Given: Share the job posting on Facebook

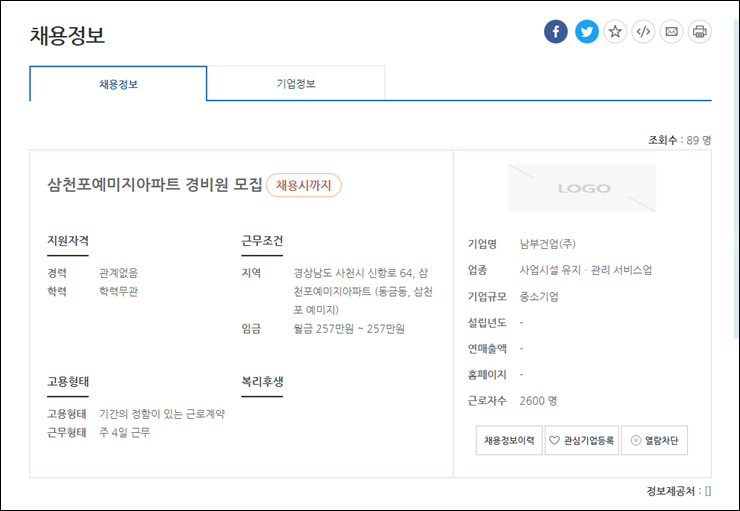Looking at the screenshot, I should tap(555, 32).
